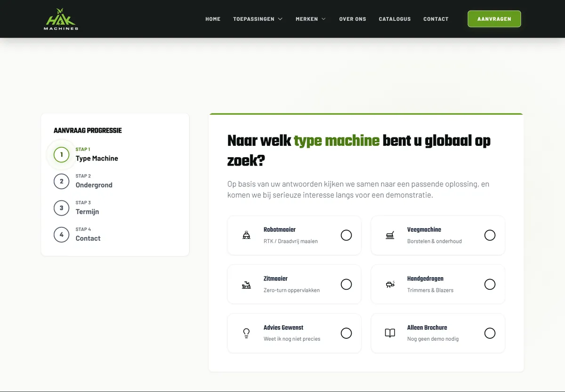Open Over Ons page
The width and height of the screenshot is (565, 392).
(x=353, y=19)
